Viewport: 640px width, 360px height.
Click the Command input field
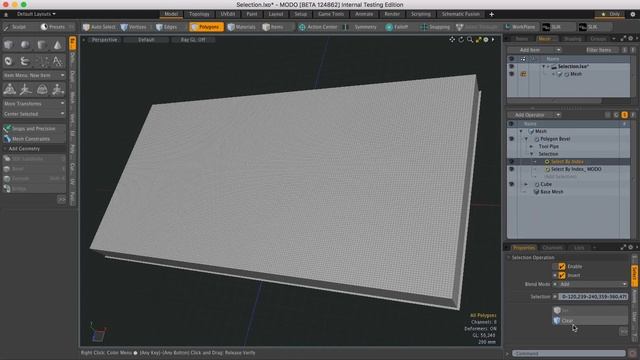tap(569, 353)
